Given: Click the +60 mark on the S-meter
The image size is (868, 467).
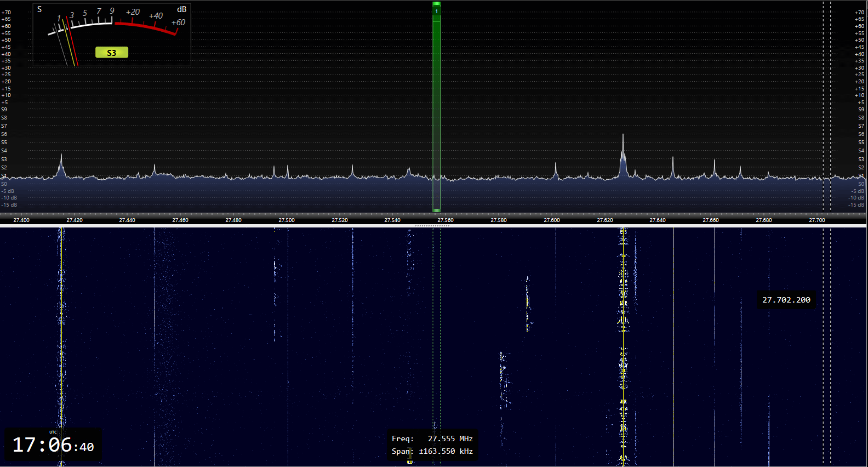Looking at the screenshot, I should [x=178, y=22].
